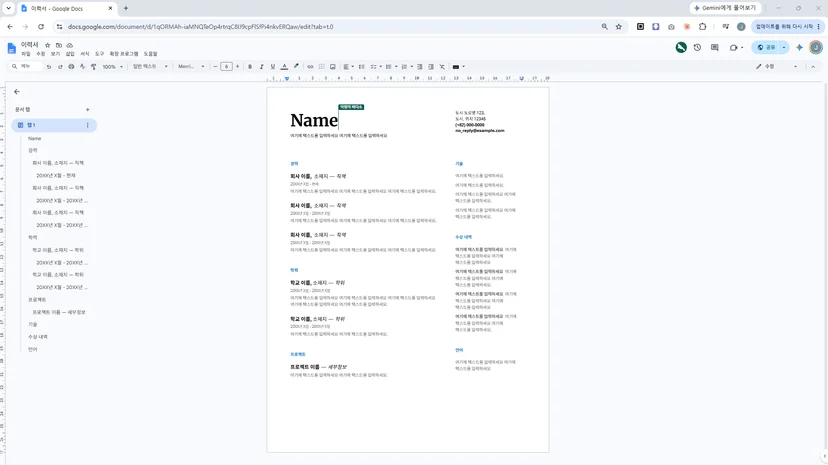Open the paragraph style dropdown
This screenshot has height=465, width=828.
tap(150, 67)
